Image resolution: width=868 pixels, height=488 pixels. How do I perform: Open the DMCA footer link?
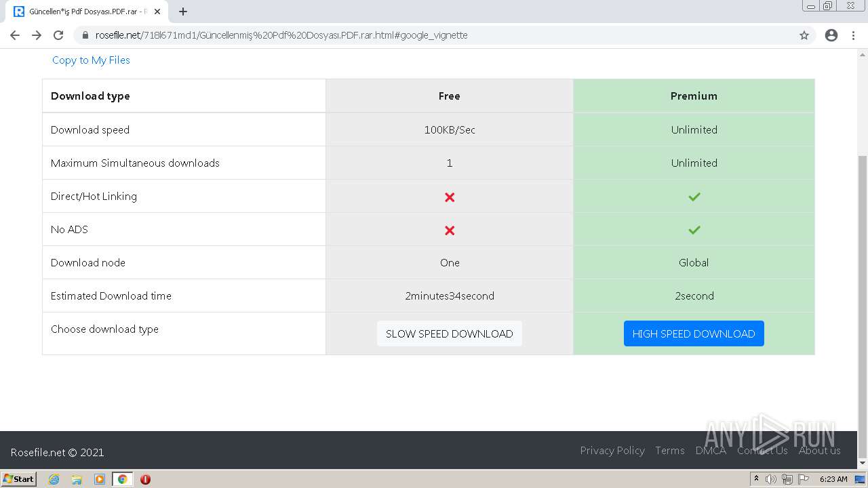click(x=711, y=451)
